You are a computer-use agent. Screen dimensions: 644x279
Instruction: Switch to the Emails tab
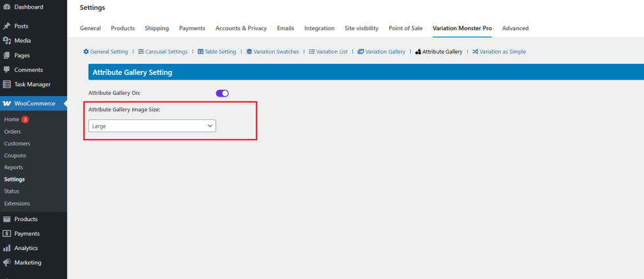[285, 28]
